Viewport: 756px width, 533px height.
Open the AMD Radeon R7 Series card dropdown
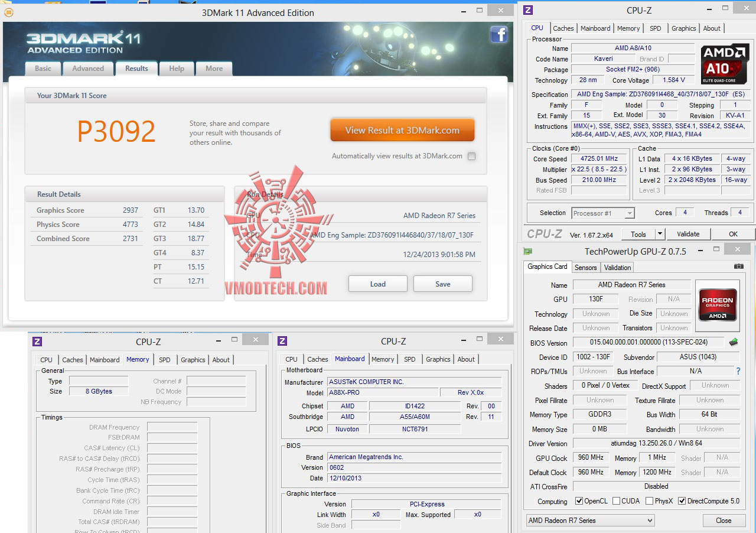tap(590, 521)
